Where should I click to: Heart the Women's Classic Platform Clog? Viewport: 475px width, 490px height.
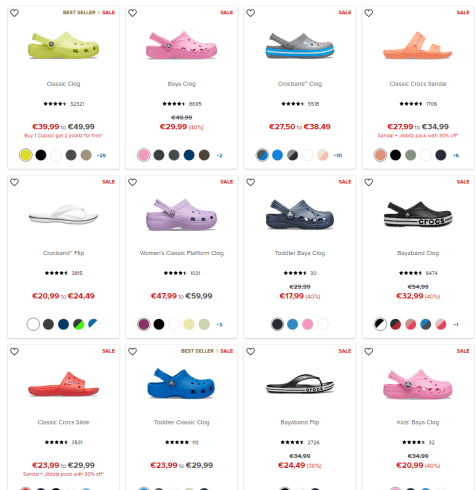[x=132, y=182]
